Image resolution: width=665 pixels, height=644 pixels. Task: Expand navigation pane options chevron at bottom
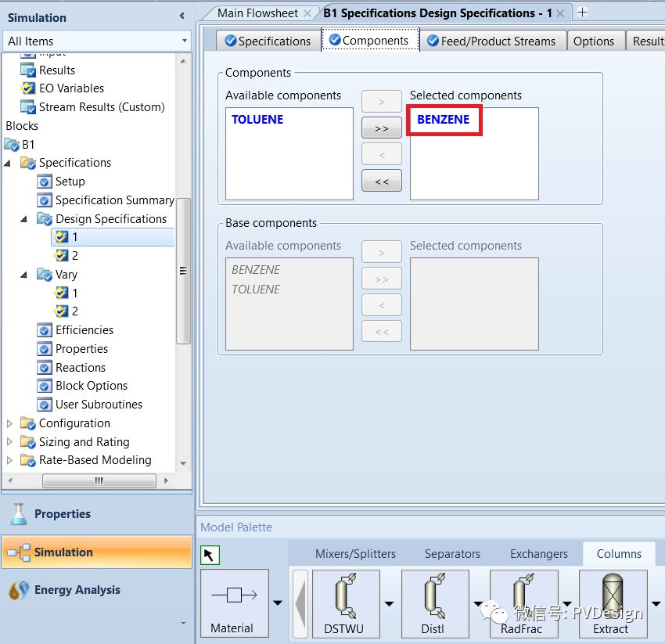pyautogui.click(x=183, y=623)
